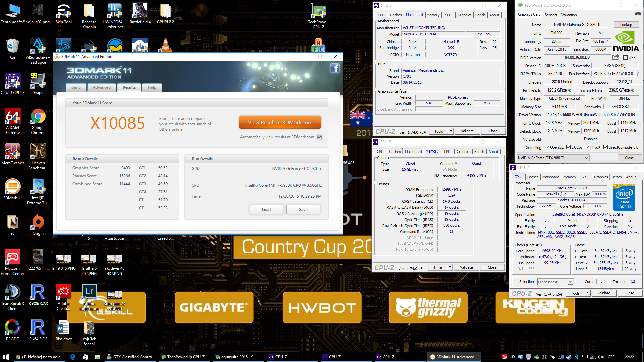The image size is (644, 362).
Task: Open the skydiver 46 437.PNG thumbnail
Action: coord(114,265)
